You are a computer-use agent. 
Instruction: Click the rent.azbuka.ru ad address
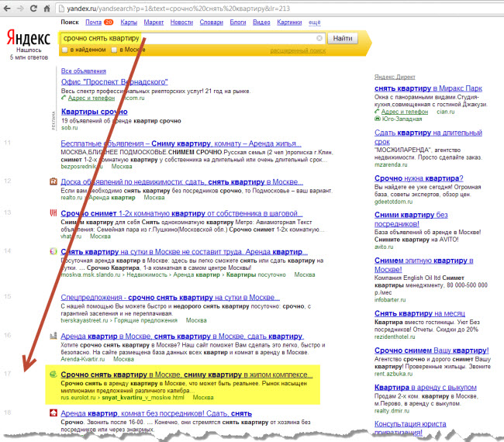click(393, 374)
